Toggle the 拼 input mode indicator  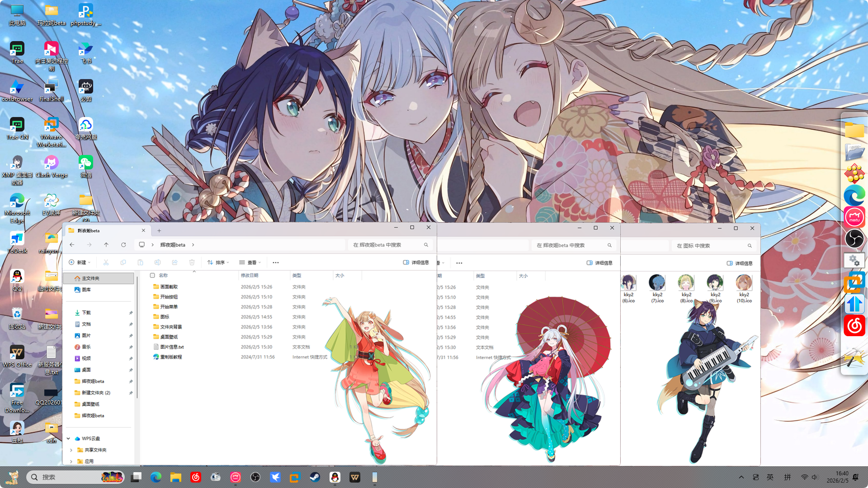coord(788,477)
